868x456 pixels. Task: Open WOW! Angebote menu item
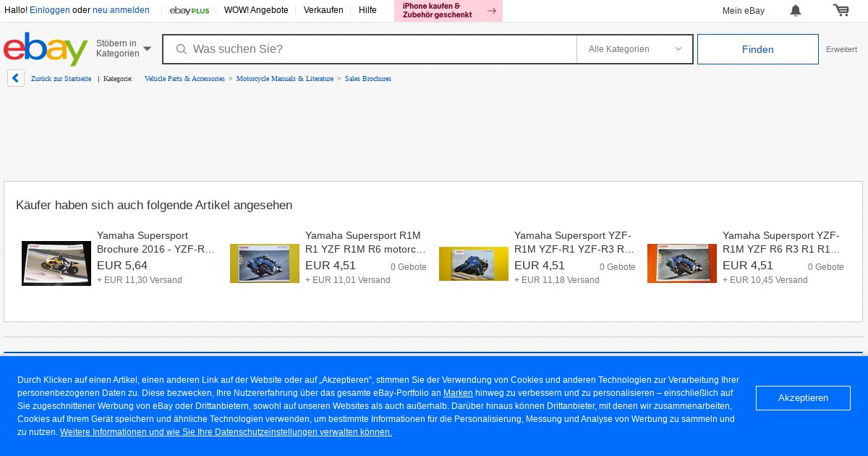click(x=256, y=10)
